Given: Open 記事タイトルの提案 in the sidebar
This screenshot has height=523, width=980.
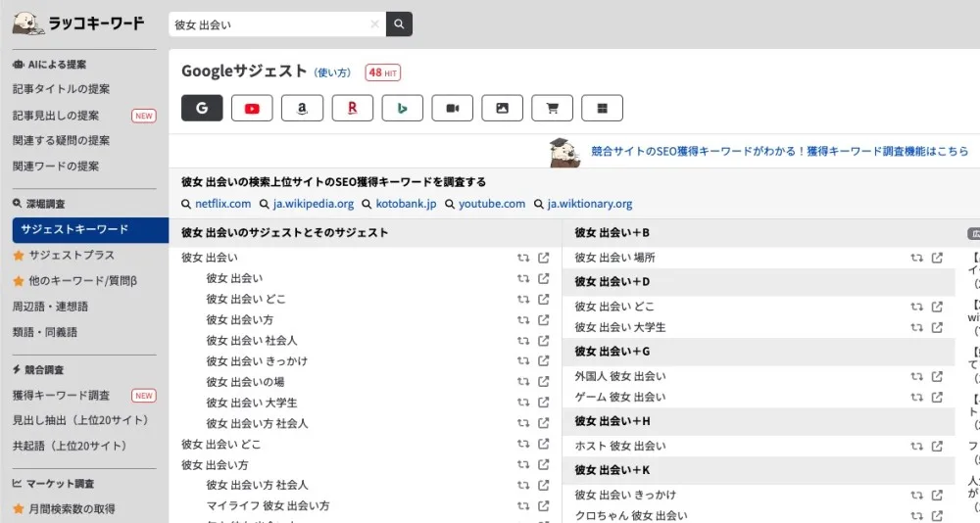Looking at the screenshot, I should [x=61, y=89].
